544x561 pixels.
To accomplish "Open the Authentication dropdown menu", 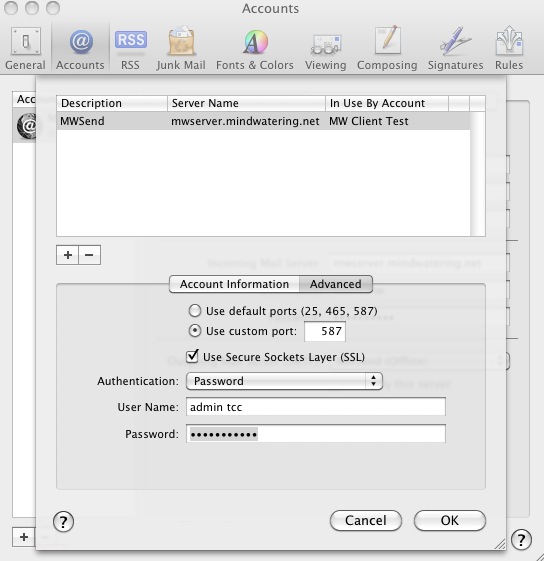I will click(284, 381).
